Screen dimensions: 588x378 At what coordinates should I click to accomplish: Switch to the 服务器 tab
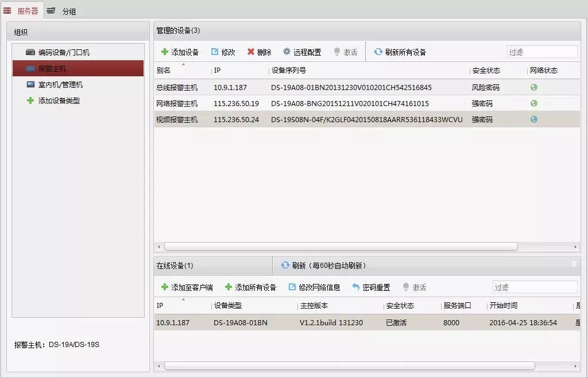click(x=22, y=11)
